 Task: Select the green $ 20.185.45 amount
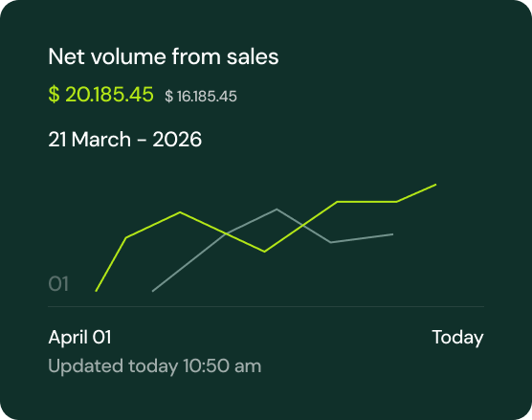pyautogui.click(x=100, y=94)
